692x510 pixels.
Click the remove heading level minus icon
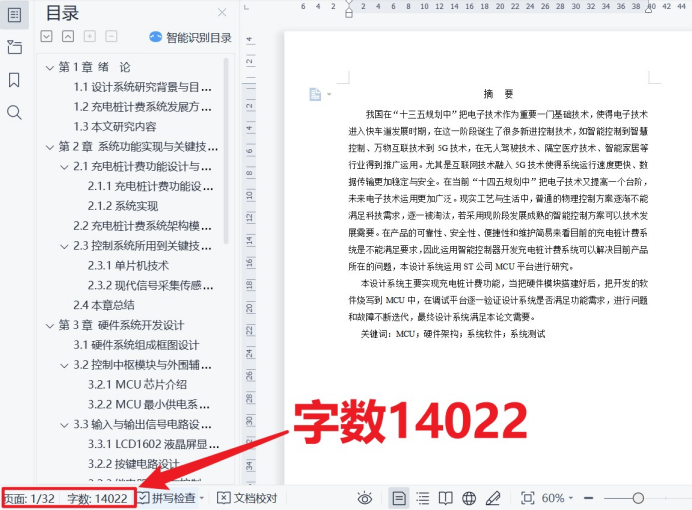[x=111, y=36]
